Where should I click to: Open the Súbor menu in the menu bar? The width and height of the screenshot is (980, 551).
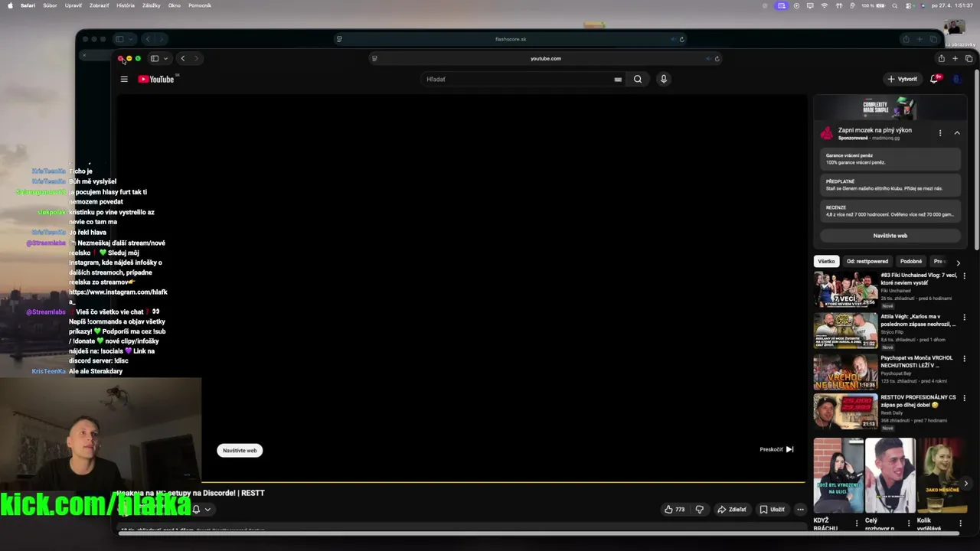coord(50,5)
